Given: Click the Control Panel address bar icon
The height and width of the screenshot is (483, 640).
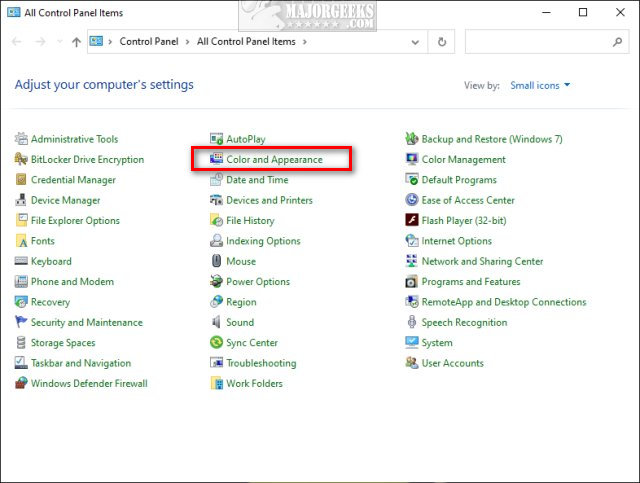Looking at the screenshot, I should click(x=96, y=41).
